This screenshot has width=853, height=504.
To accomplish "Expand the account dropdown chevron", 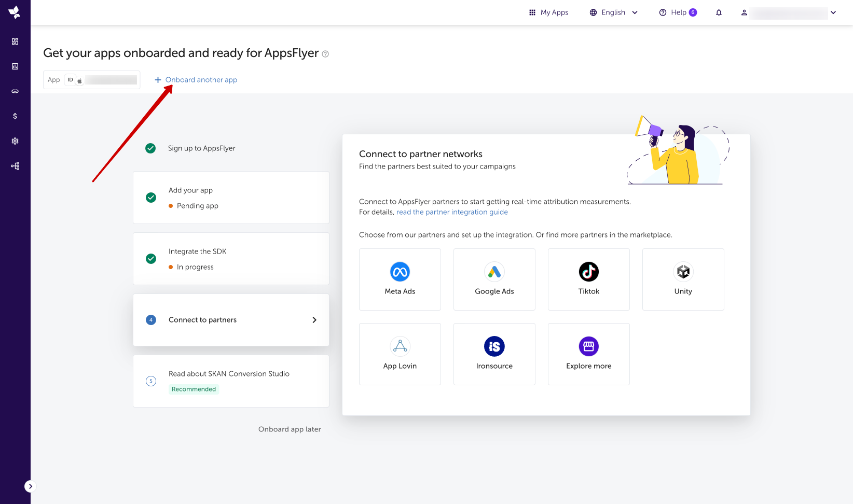I will 833,12.
